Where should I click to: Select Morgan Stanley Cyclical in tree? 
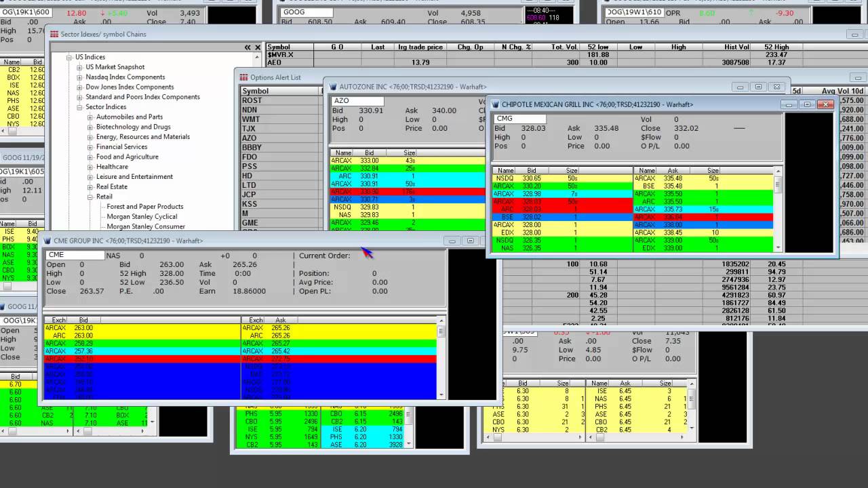141,217
